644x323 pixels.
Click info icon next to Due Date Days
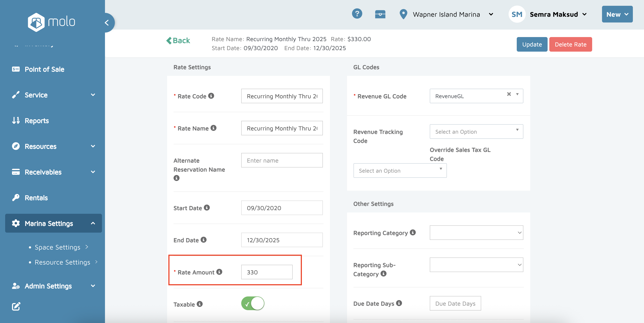[x=399, y=303]
